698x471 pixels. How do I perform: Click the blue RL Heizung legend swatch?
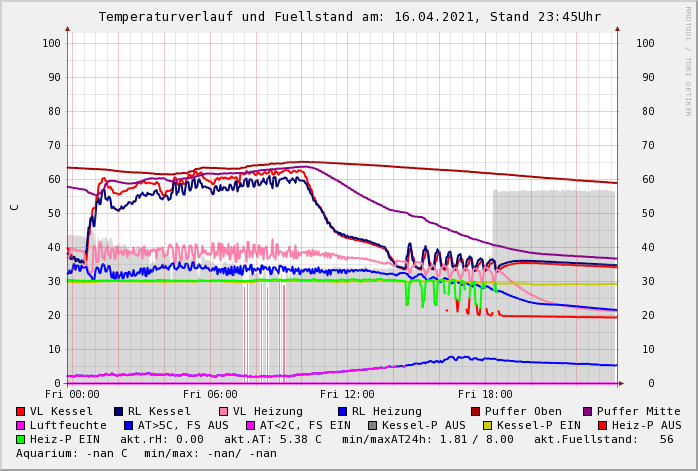point(342,411)
